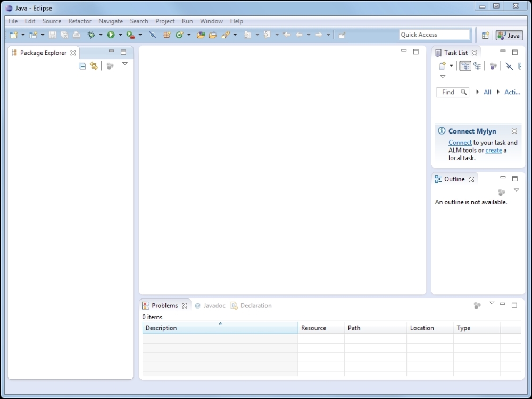Toggle Scheduled presentation in Task List

pos(477,66)
